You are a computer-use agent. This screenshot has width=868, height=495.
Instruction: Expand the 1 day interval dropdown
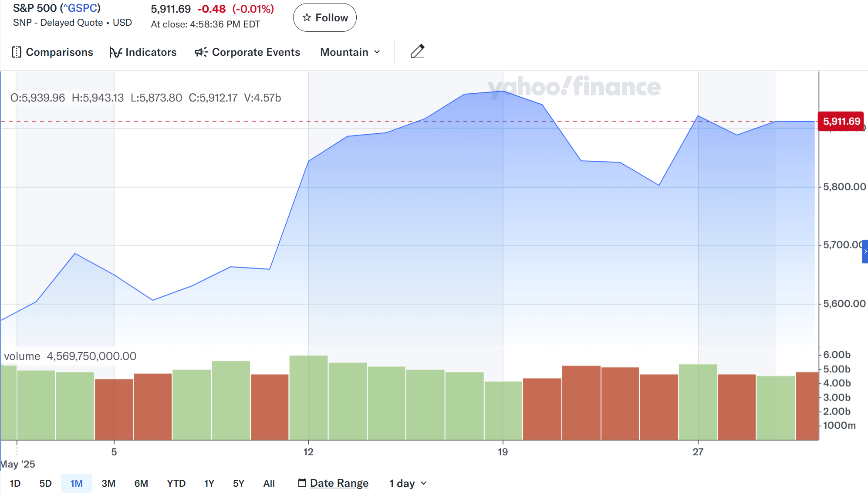coord(408,483)
